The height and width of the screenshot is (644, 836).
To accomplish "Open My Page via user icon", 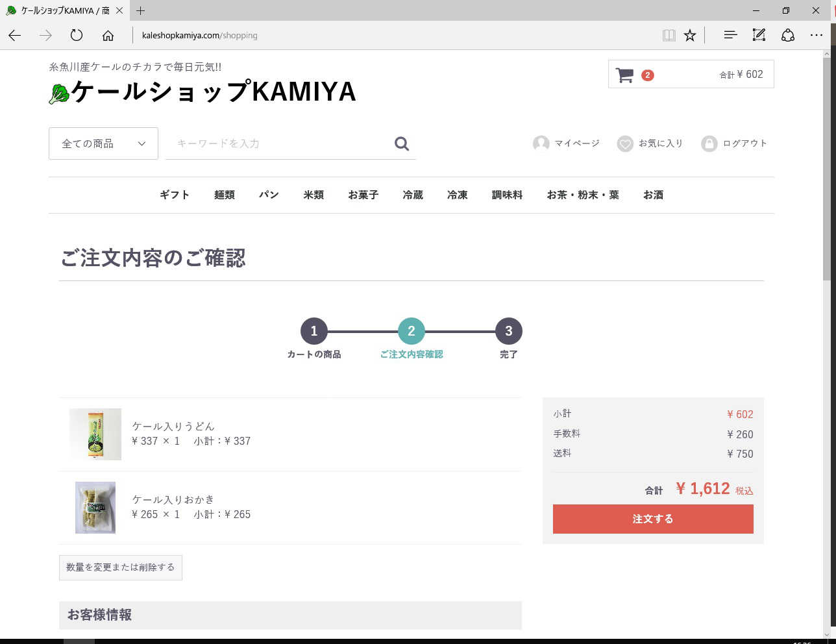I will [x=541, y=143].
